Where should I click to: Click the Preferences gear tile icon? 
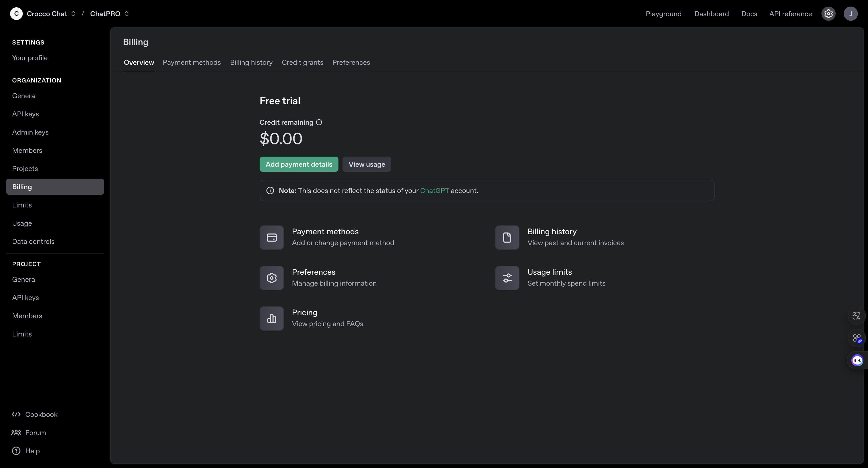point(271,278)
